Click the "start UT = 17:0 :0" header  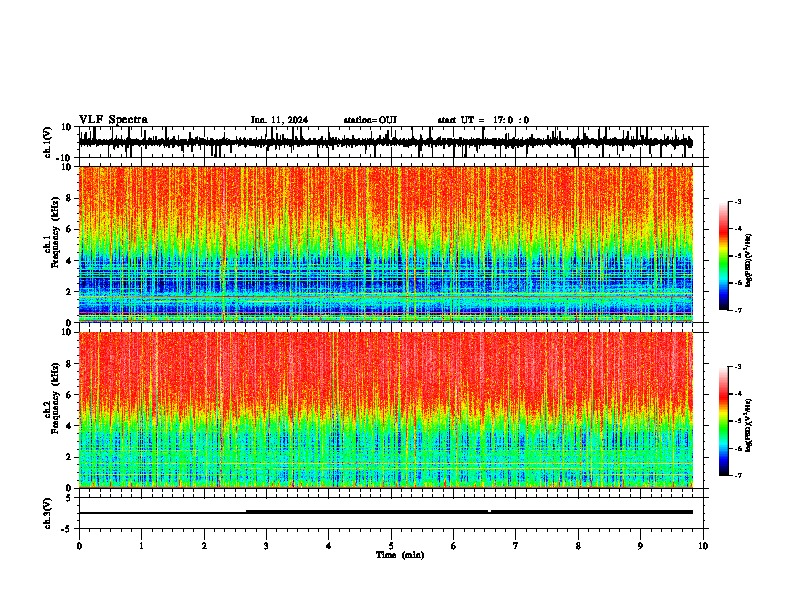(483, 120)
